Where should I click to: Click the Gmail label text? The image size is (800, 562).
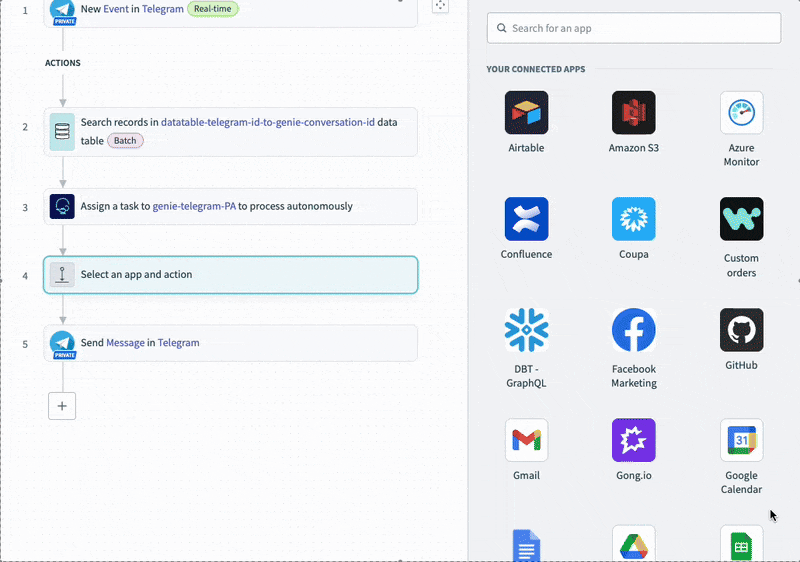526,475
